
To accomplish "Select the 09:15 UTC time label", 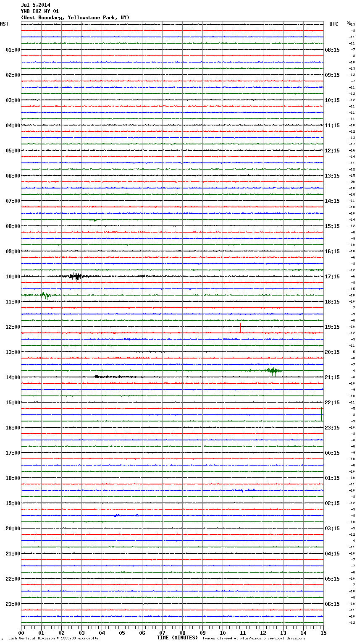I will pyautogui.click(x=332, y=75).
